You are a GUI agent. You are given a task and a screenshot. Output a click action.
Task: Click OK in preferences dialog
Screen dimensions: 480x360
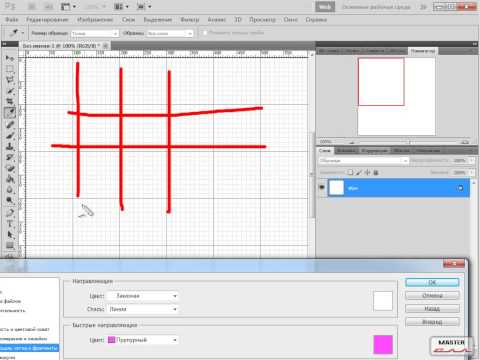[x=432, y=282]
